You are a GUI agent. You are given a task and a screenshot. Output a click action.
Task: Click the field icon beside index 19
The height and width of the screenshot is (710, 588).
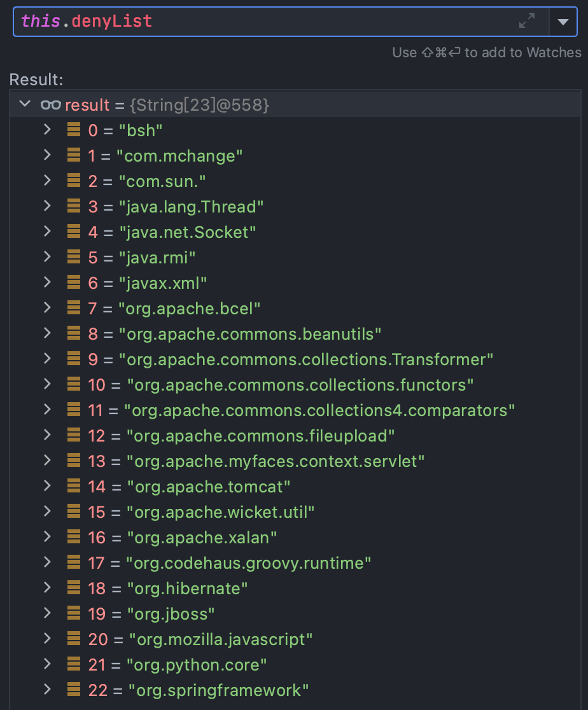pyautogui.click(x=74, y=613)
